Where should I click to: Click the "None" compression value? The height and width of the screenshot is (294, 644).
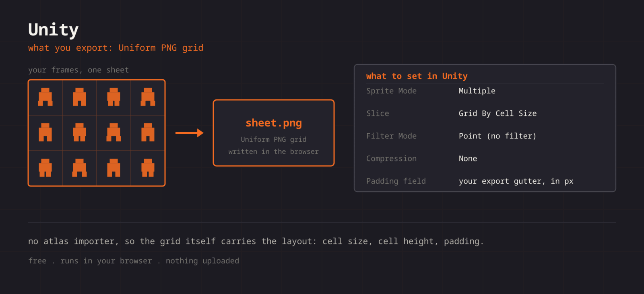(468, 159)
